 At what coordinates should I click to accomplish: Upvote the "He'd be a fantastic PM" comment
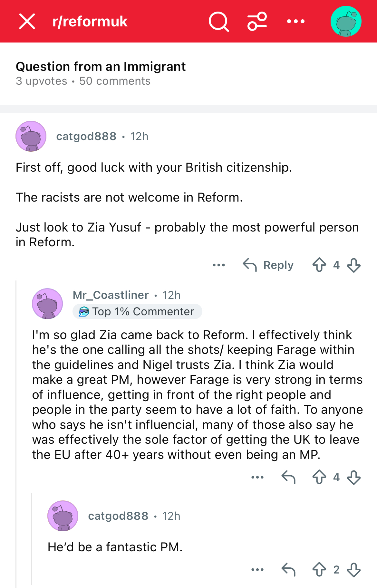point(319,570)
